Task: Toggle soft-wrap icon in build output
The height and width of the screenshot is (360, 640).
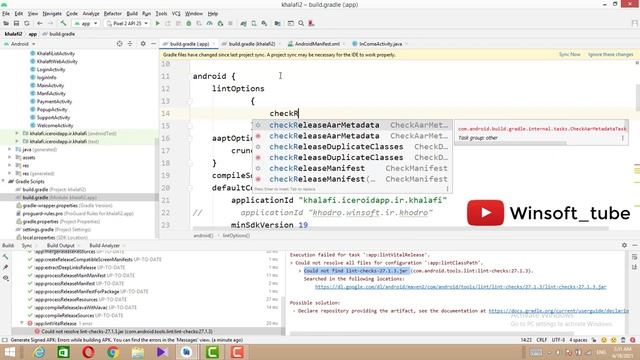Action: point(634,257)
